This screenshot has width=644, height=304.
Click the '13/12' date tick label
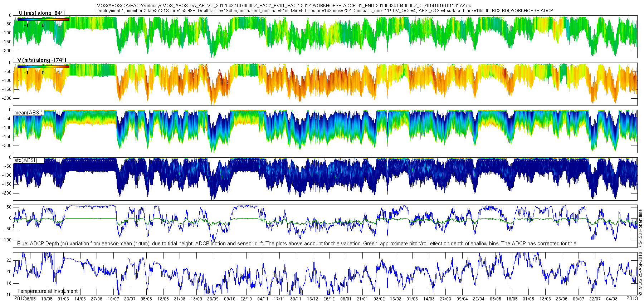[313, 299]
